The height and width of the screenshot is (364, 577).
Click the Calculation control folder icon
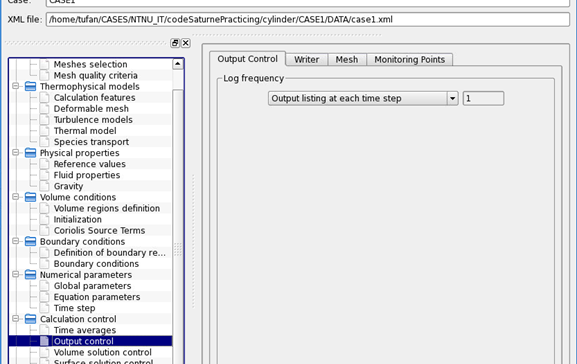point(31,319)
